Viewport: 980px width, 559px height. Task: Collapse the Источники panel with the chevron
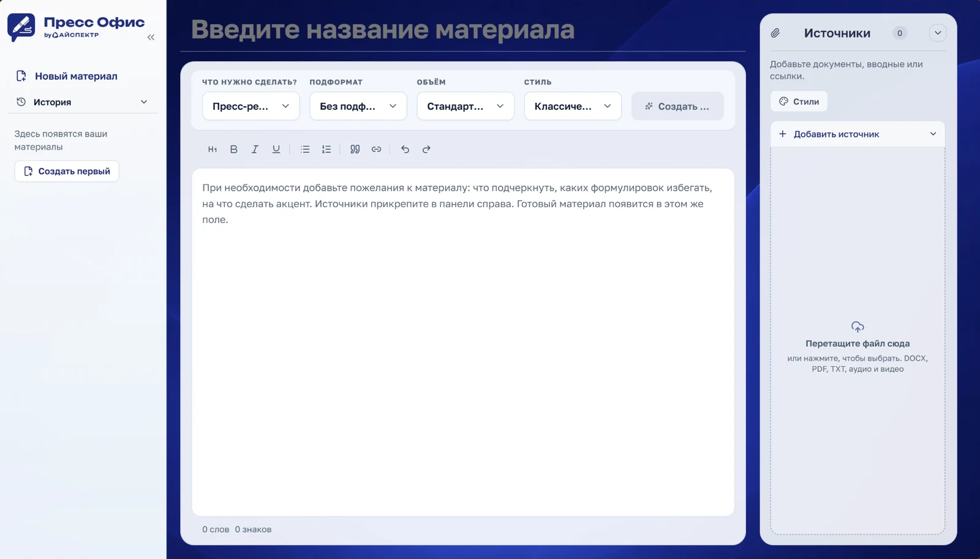point(938,33)
